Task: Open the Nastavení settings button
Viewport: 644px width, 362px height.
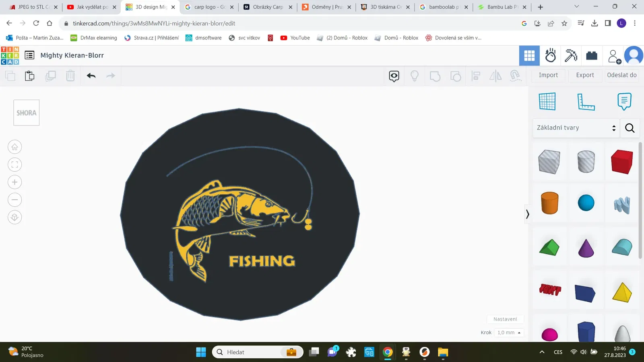Action: [505, 319]
